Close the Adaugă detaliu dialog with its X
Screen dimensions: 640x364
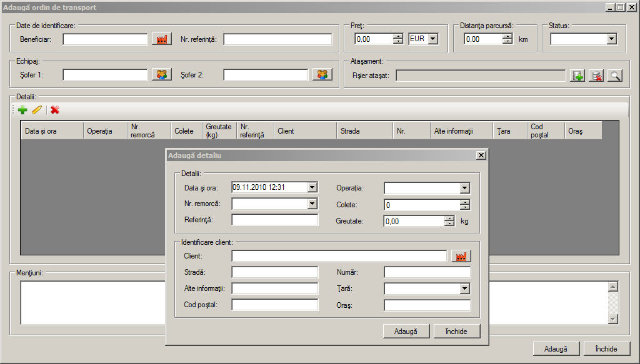click(x=481, y=155)
